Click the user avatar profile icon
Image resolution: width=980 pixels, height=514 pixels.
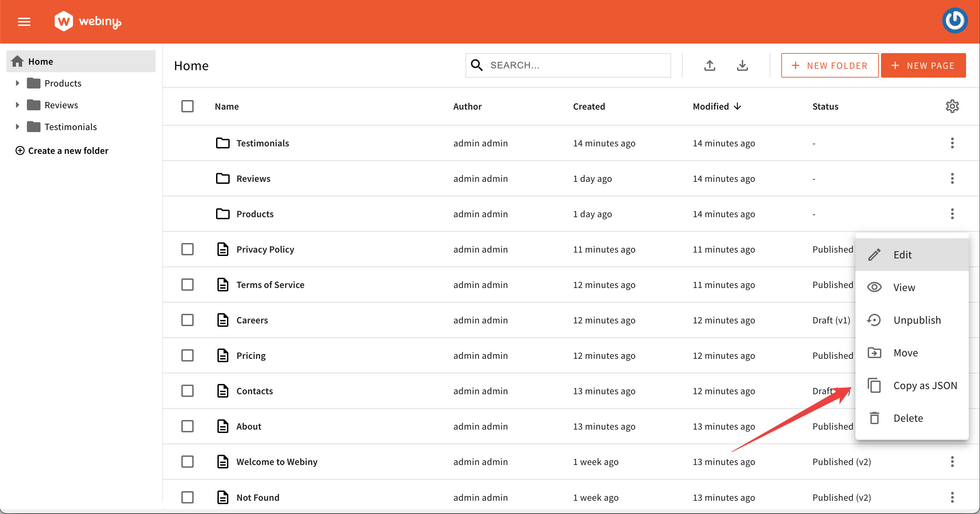pyautogui.click(x=954, y=21)
